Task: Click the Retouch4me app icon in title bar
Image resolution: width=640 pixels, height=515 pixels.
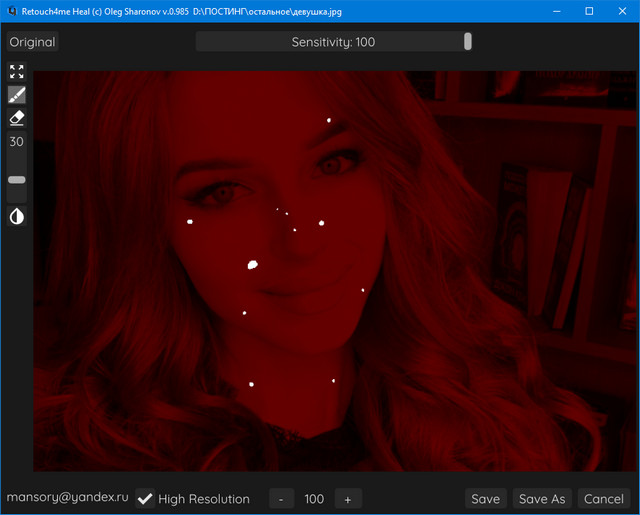Action: [11, 11]
